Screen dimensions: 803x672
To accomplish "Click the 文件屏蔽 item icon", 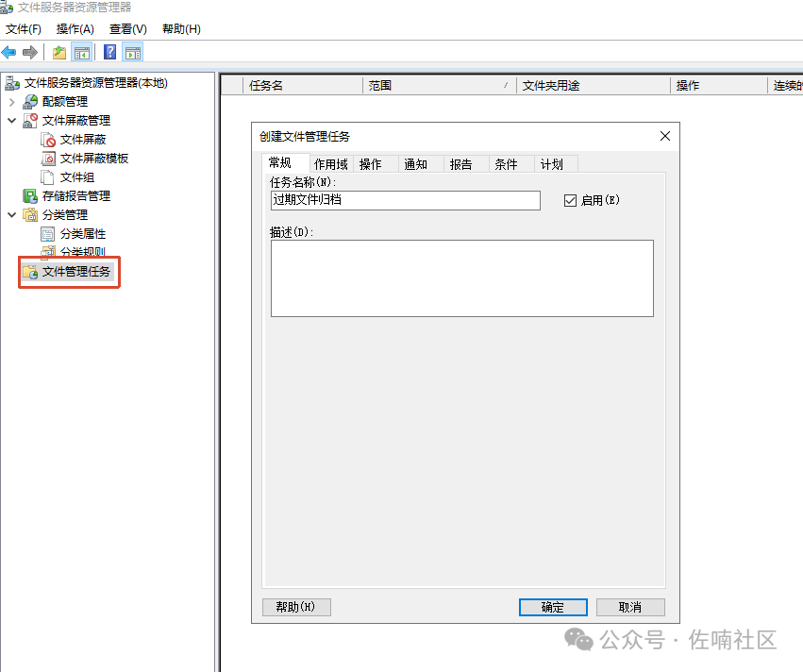I will (48, 140).
